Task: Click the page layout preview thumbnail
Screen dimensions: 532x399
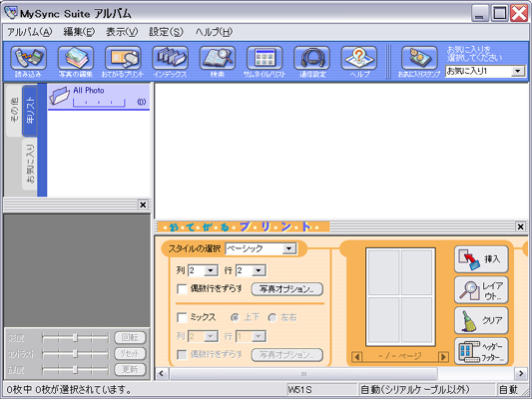Action: tap(400, 297)
